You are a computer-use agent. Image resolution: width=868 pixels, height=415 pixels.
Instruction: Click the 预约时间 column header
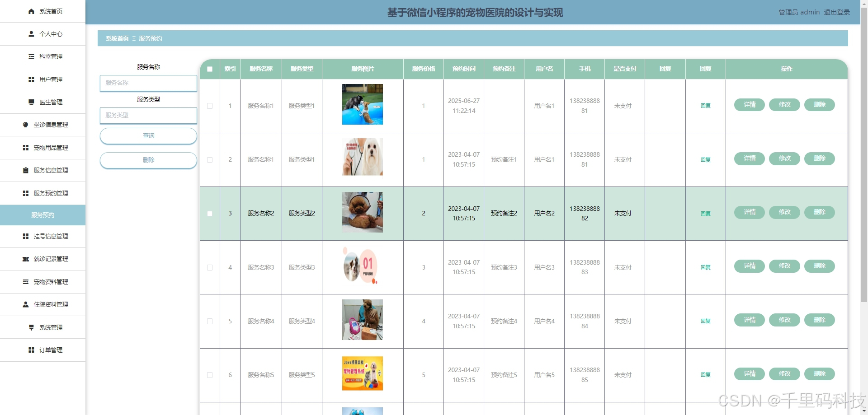pyautogui.click(x=464, y=69)
